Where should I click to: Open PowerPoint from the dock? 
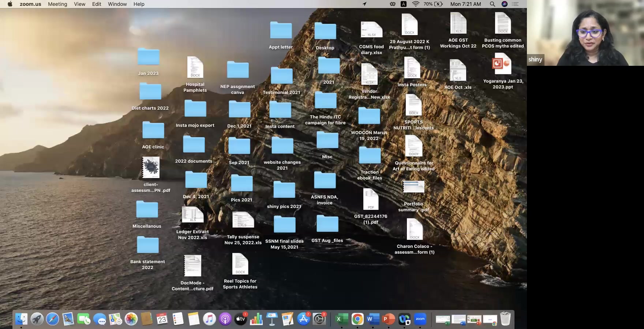[389, 319]
